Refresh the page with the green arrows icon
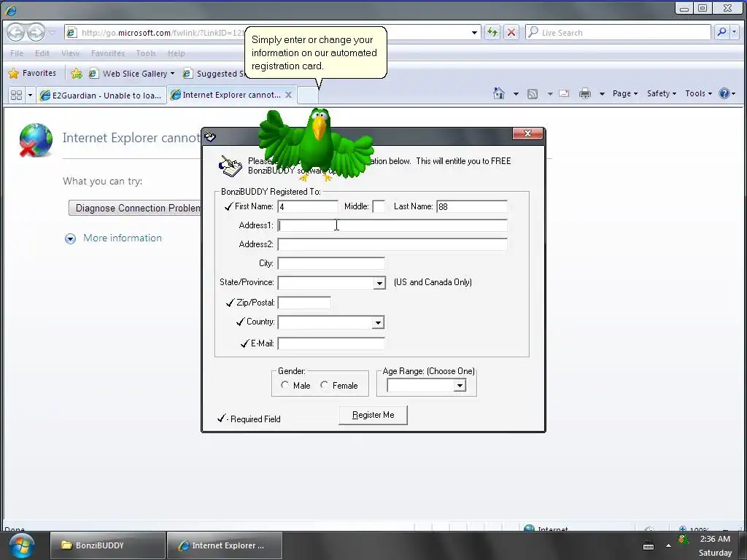This screenshot has height=560, width=747. 492,32
